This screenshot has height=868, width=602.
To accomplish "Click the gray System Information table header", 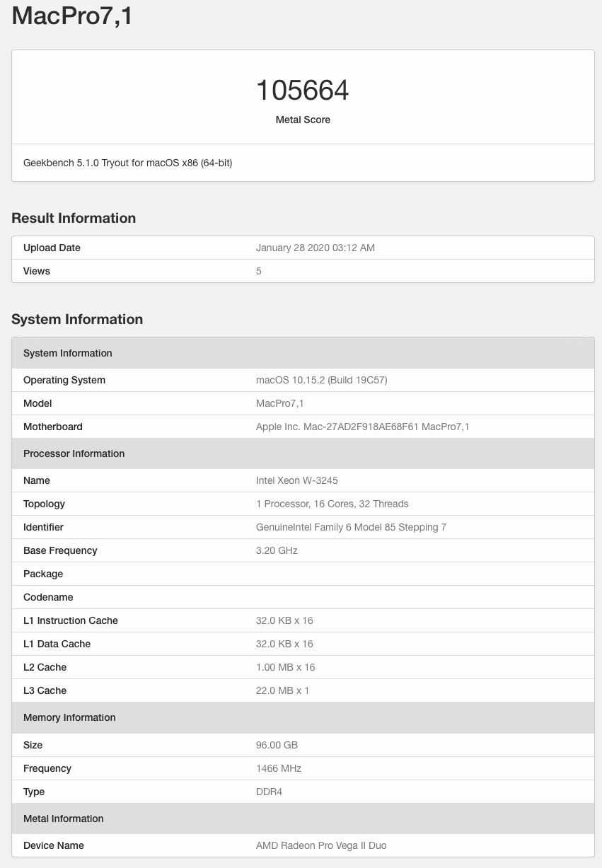I will (303, 353).
